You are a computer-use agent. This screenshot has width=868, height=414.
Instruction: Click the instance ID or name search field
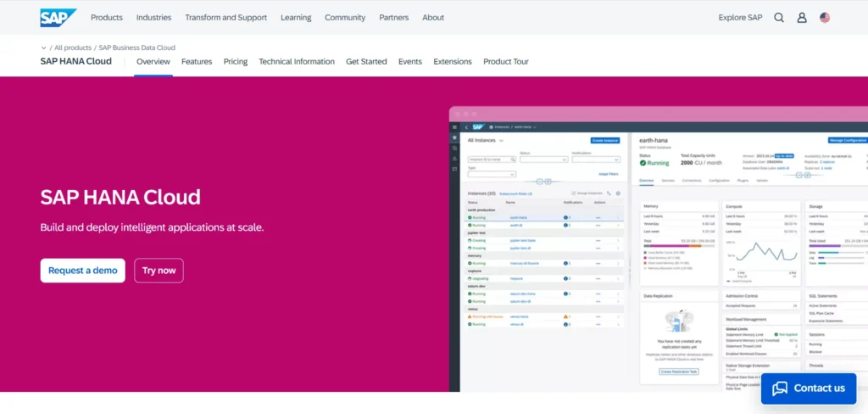492,159
